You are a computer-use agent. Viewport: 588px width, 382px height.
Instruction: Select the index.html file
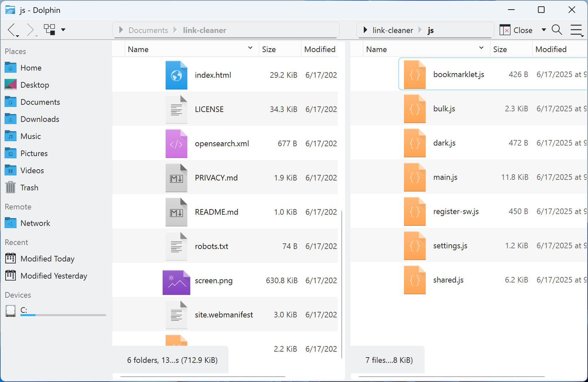pos(213,75)
